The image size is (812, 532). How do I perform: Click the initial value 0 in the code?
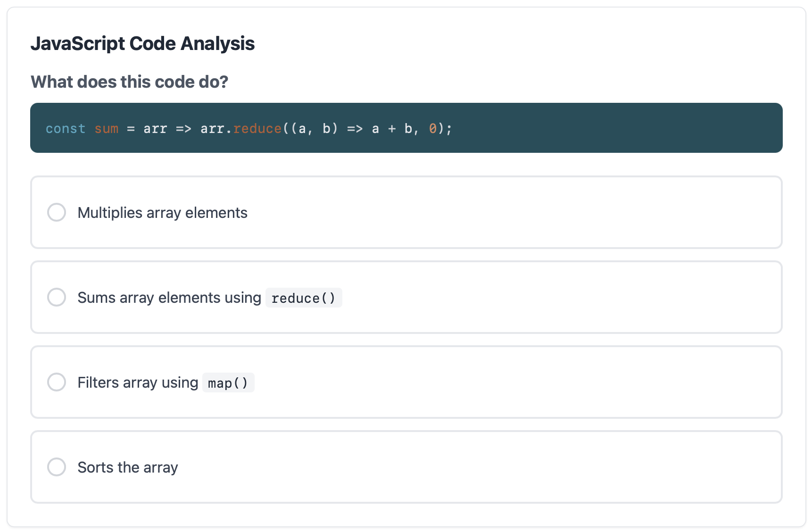433,129
